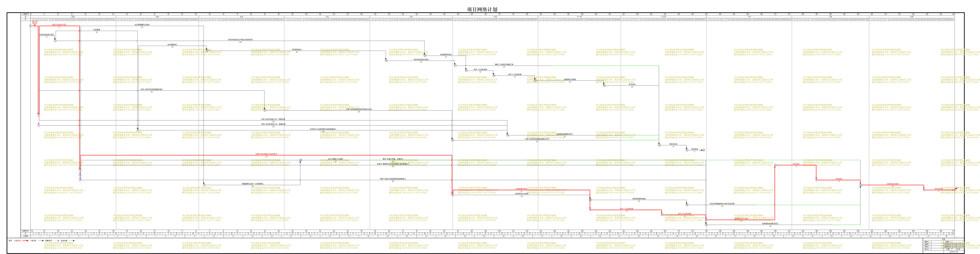The image size is (980, 254).
Task: Select node 14 before 主控楼装饰完成
Action: pos(425,56)
